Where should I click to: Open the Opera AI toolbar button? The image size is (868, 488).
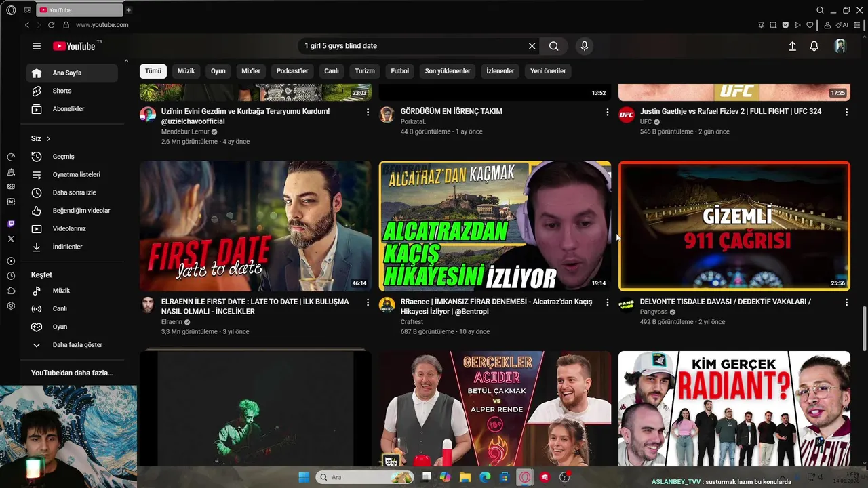coord(842,25)
